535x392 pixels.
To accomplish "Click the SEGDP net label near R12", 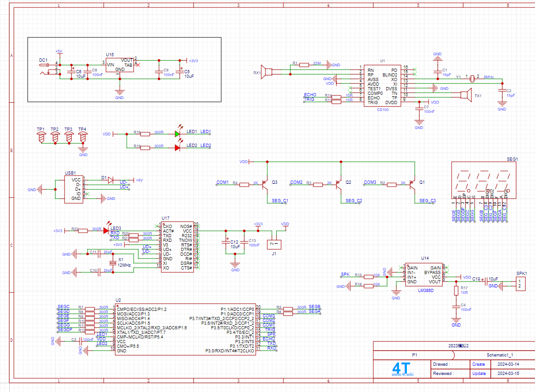I will [65, 329].
